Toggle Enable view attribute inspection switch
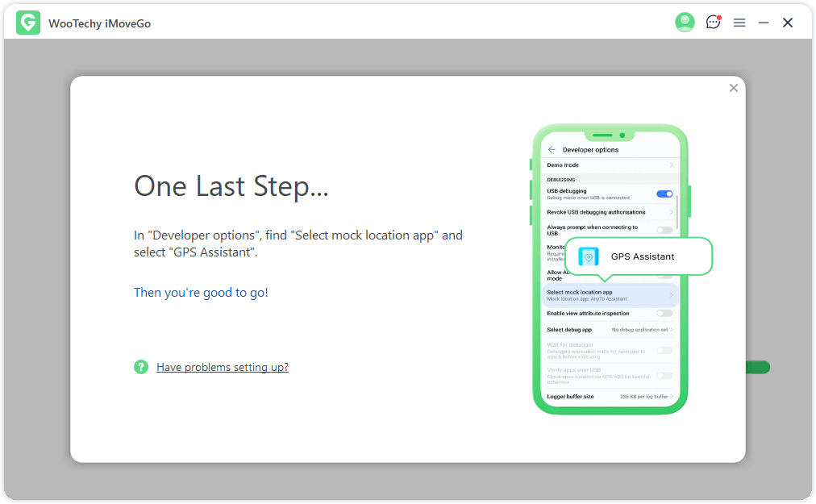 tap(664, 313)
